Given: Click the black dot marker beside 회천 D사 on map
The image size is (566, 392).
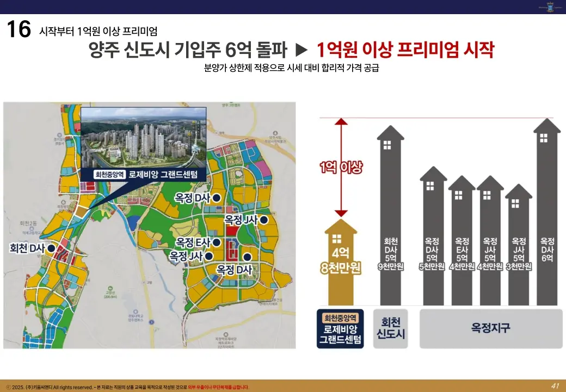Looking at the screenshot, I should [51, 248].
